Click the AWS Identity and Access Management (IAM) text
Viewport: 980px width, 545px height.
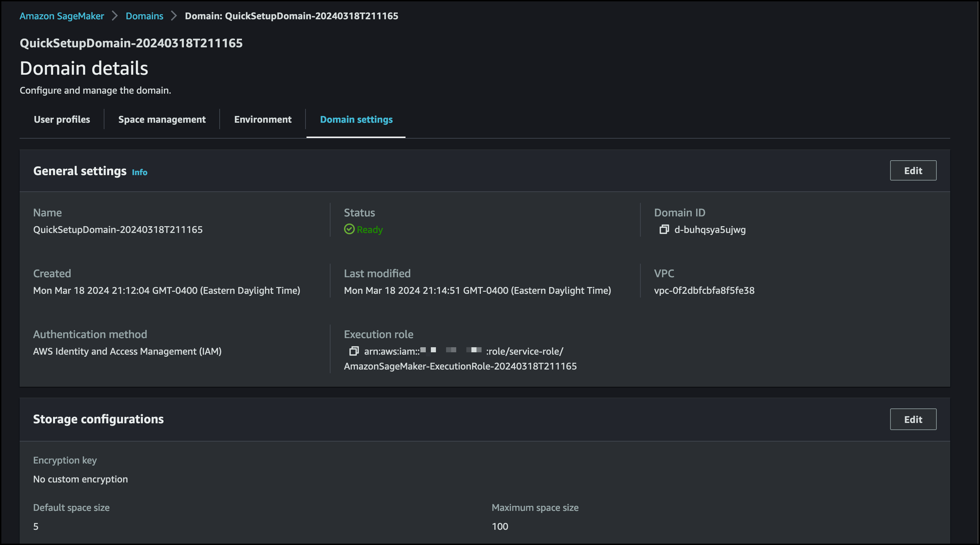click(127, 351)
